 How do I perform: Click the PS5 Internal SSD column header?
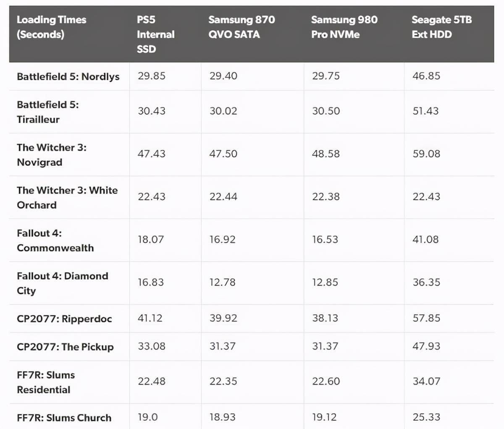tap(155, 34)
